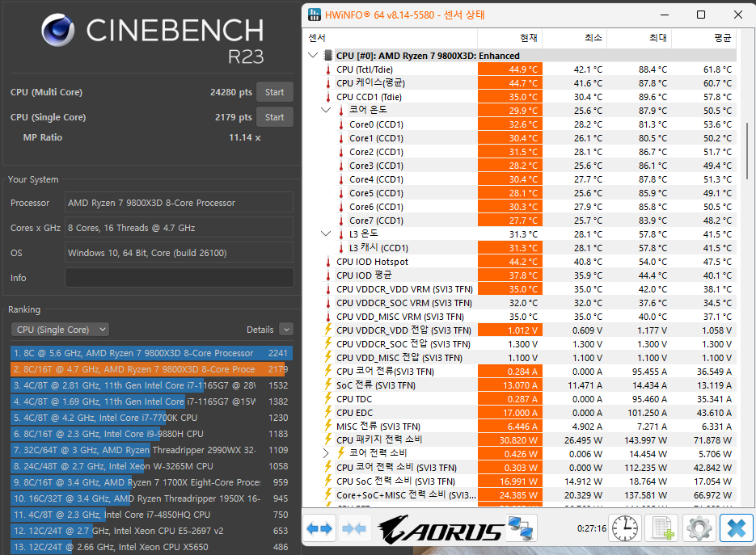
Task: Expand the 코어 전력 소비 tree node
Action: (x=326, y=453)
